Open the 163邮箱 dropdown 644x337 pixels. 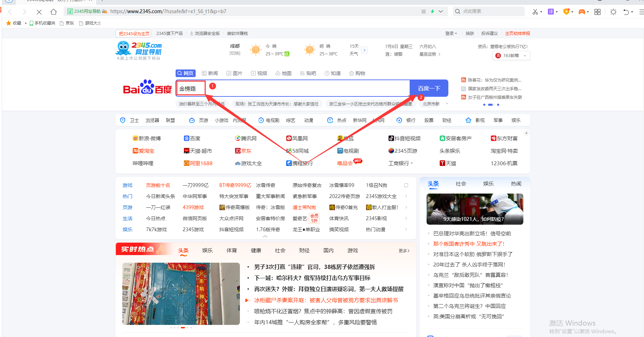[511, 56]
